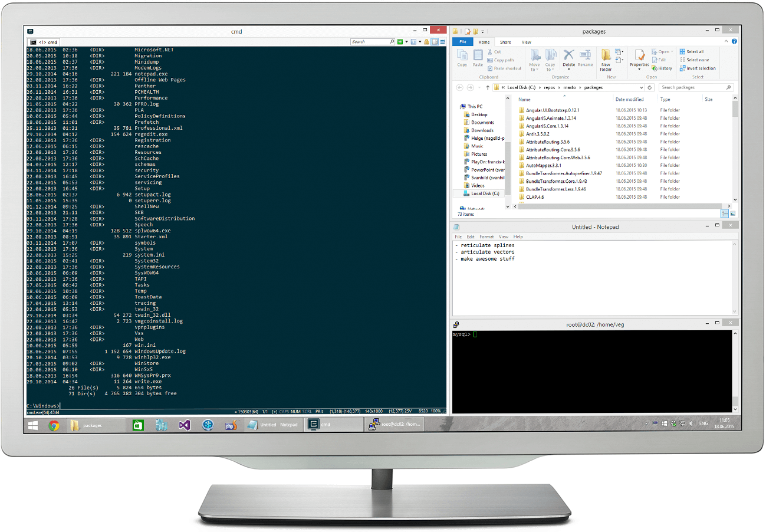Switch Explorer to large icons view

(733, 214)
